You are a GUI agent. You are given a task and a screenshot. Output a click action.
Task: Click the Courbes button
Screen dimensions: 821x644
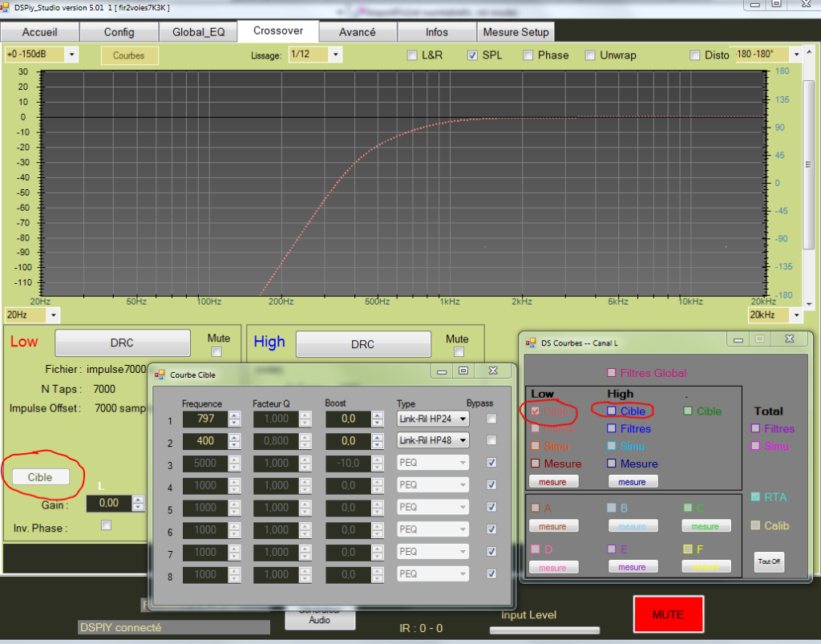[129, 55]
